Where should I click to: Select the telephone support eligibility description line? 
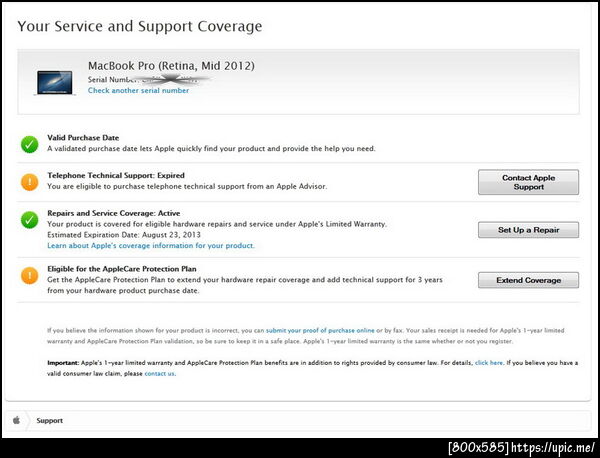(187, 186)
